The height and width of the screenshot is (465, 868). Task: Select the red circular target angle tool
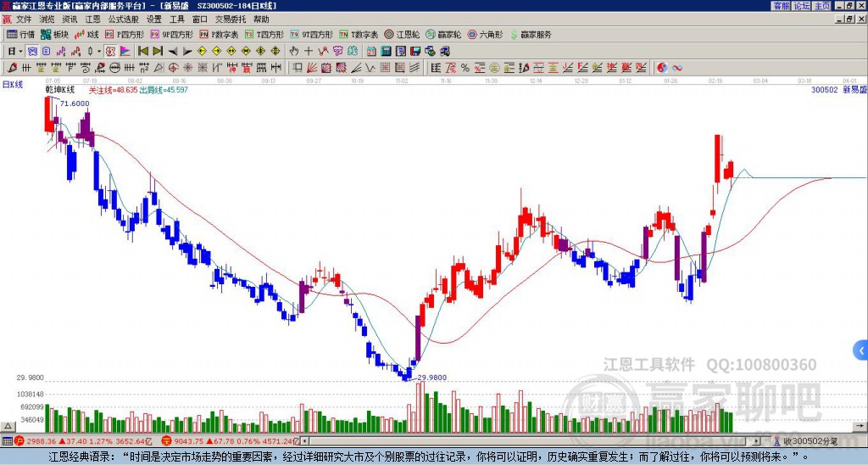tap(173, 68)
